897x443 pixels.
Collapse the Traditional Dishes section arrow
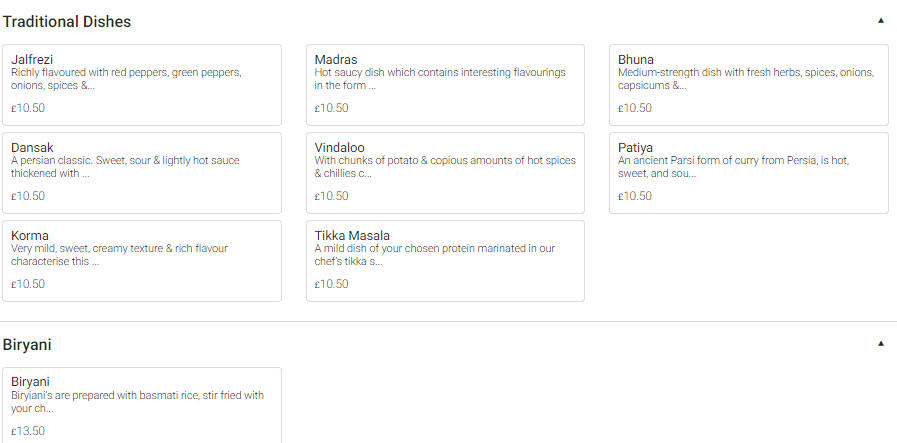click(881, 20)
